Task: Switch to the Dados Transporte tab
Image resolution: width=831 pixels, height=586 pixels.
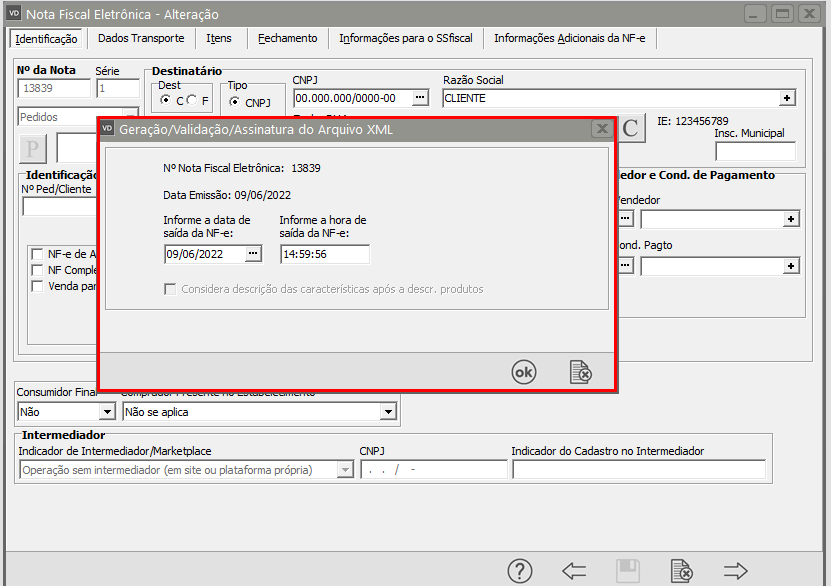Action: (x=142, y=38)
